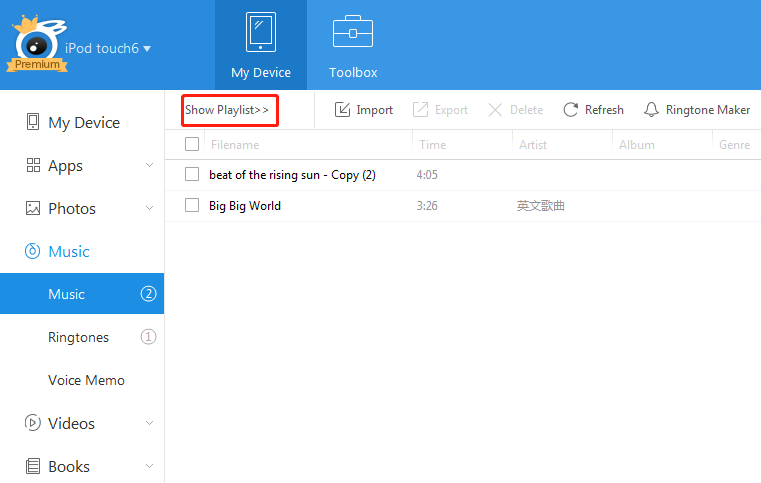Open Ringtone Maker bell icon

[x=652, y=110]
